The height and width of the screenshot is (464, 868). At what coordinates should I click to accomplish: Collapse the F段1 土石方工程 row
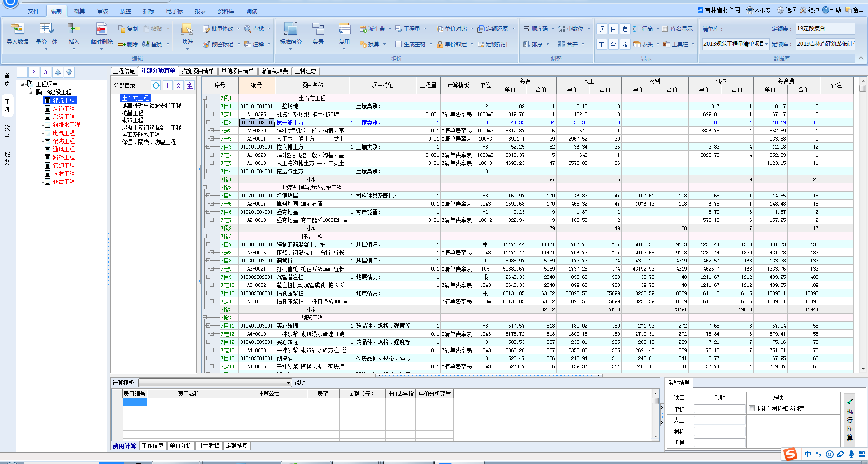point(205,98)
